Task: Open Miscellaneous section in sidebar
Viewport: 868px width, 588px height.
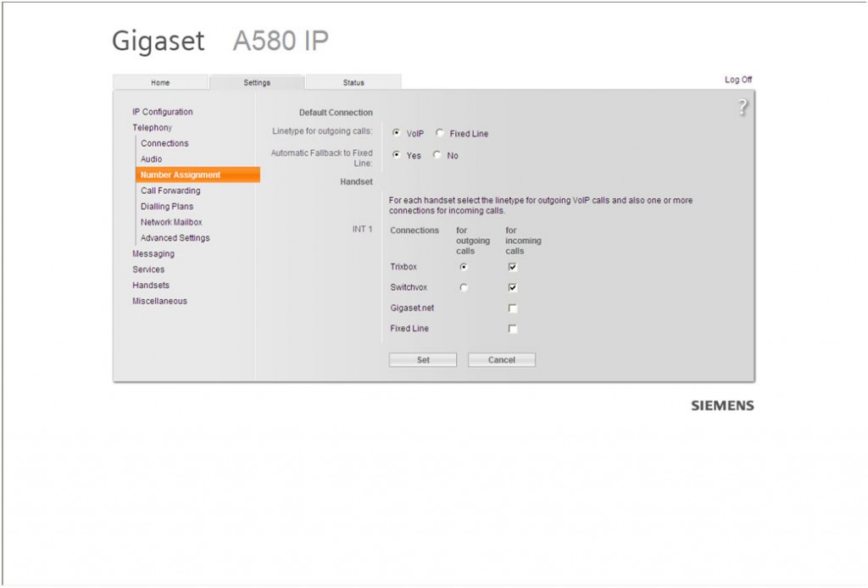Action: click(159, 301)
